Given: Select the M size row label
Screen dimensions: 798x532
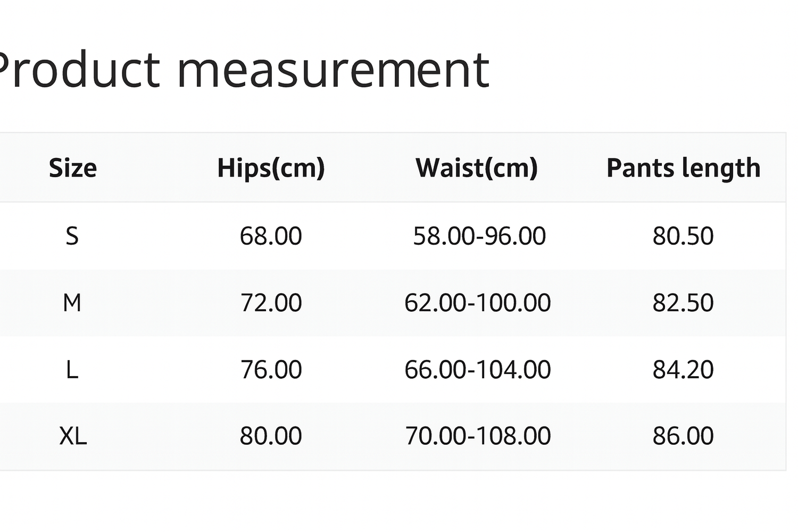Looking at the screenshot, I should [72, 303].
